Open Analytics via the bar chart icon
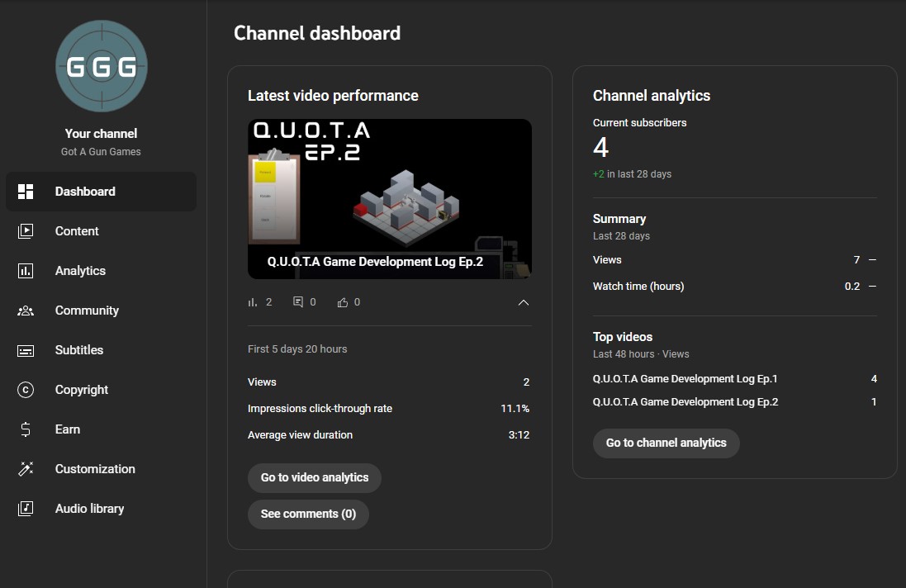906x588 pixels. coord(26,271)
